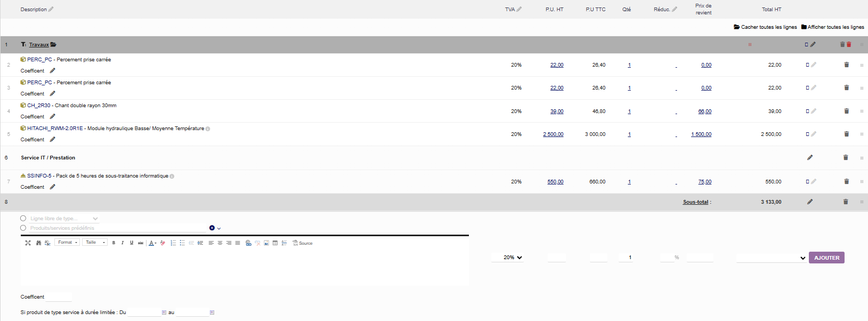
Task: Insert a table using the editor toolbar
Action: (275, 243)
